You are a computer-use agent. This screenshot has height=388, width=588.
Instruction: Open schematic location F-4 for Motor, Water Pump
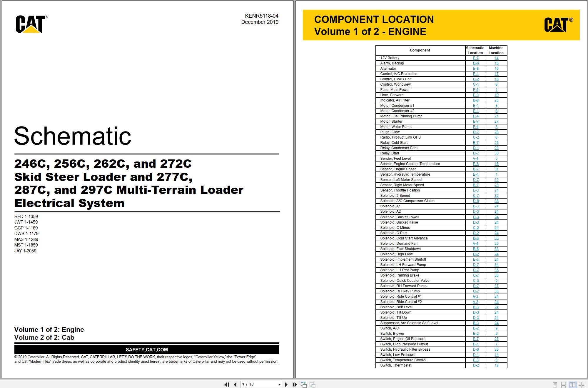(x=476, y=127)
